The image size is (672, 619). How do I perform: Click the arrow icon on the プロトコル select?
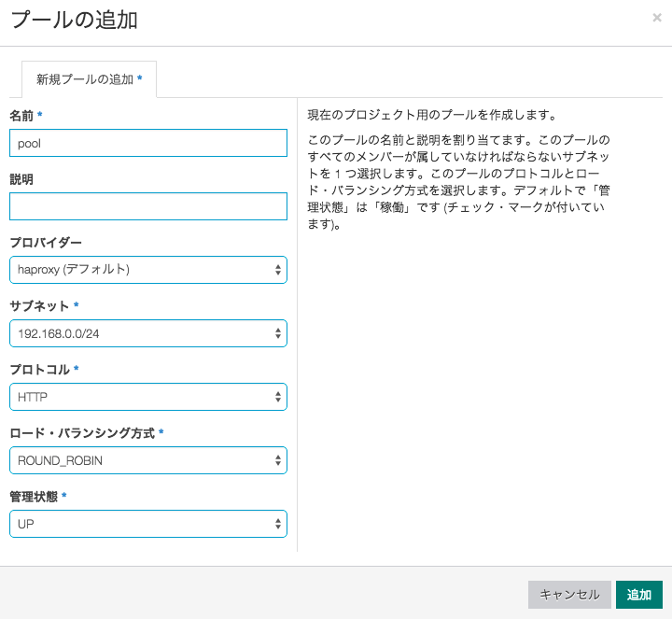tap(278, 397)
